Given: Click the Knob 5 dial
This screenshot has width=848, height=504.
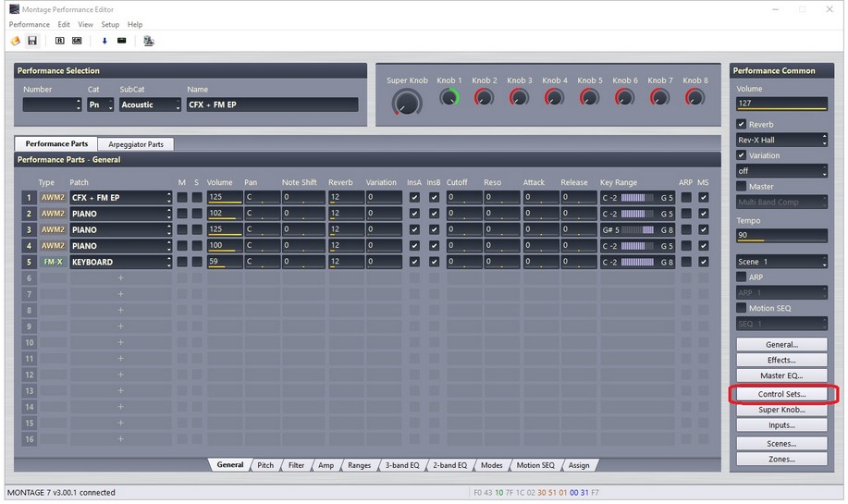Looking at the screenshot, I should tap(589, 97).
